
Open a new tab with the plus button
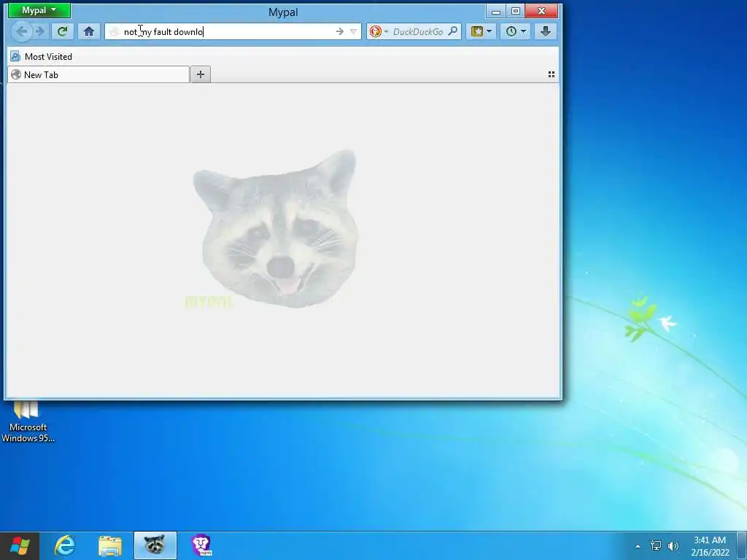(201, 74)
